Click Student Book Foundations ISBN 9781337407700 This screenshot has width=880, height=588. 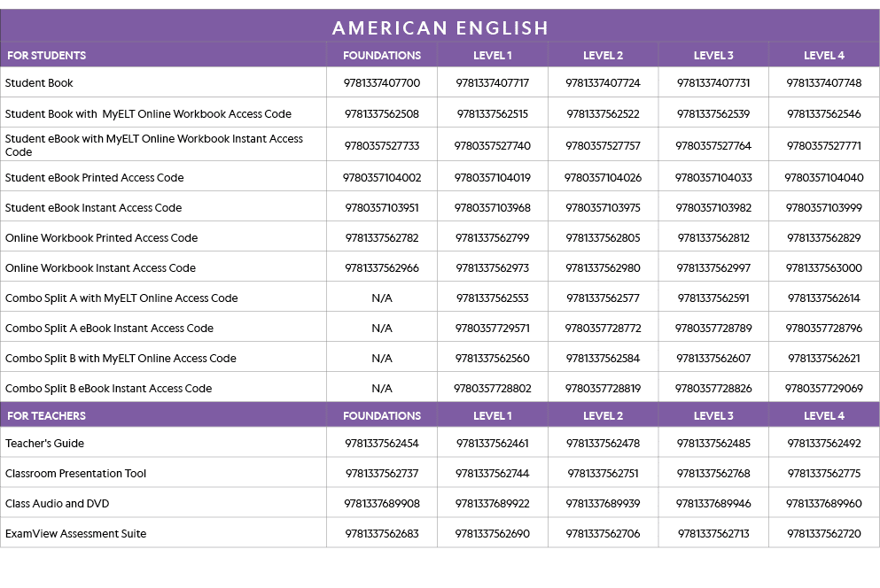(381, 83)
